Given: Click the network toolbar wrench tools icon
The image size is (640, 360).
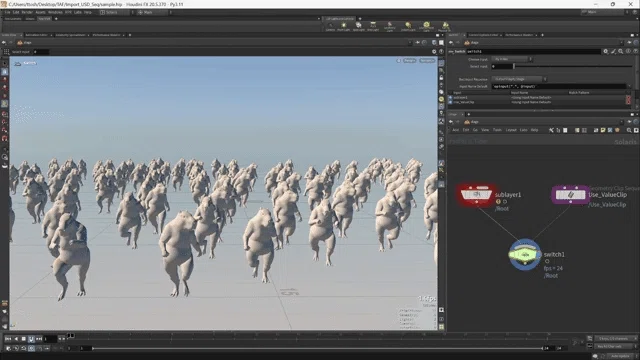Looking at the screenshot, I should (551, 130).
